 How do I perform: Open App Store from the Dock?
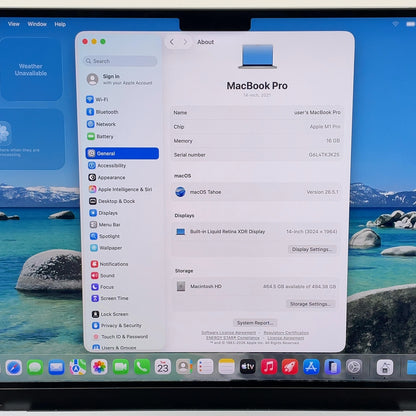(x=311, y=367)
